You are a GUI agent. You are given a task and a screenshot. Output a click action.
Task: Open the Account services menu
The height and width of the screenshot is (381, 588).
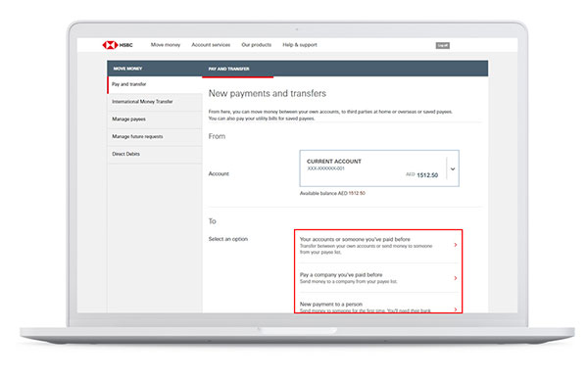[211, 45]
